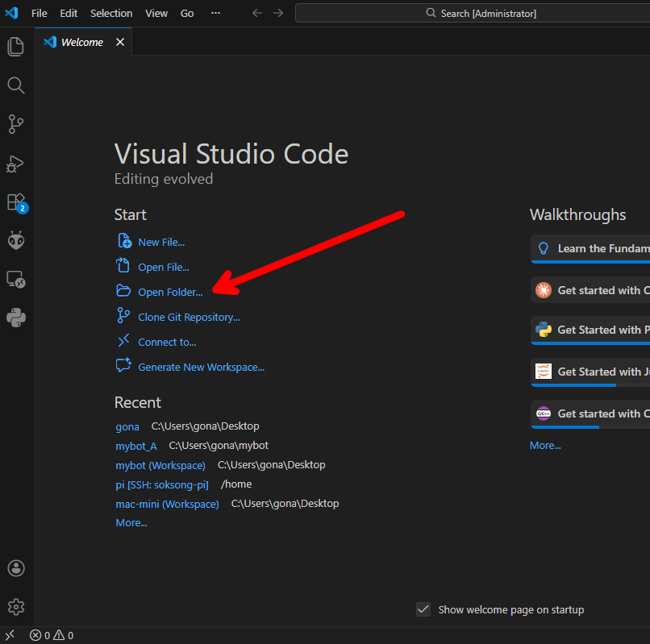The width and height of the screenshot is (650, 644).
Task: Open Learn the Fundamentals walkthrough progress card
Action: [x=590, y=249]
